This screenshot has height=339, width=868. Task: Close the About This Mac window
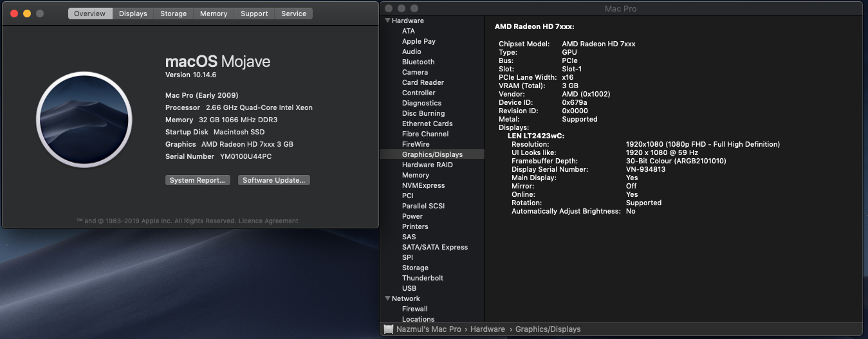pos(14,14)
